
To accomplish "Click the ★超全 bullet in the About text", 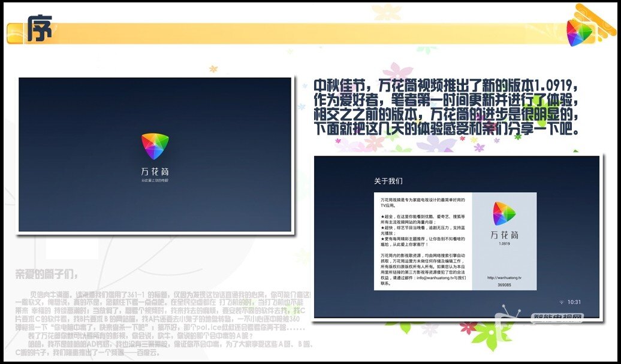I will click(x=423, y=220).
